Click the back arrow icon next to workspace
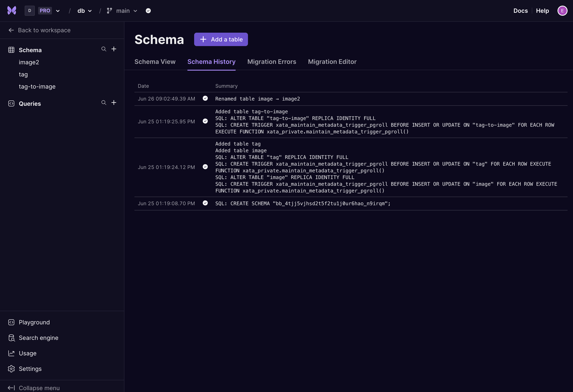The image size is (573, 392). [x=11, y=30]
